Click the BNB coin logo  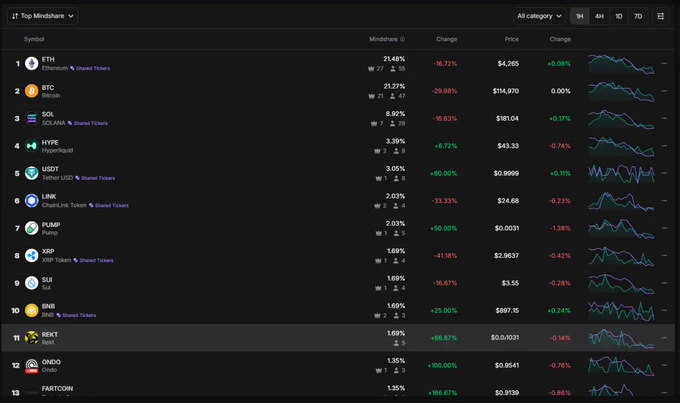[31, 310]
